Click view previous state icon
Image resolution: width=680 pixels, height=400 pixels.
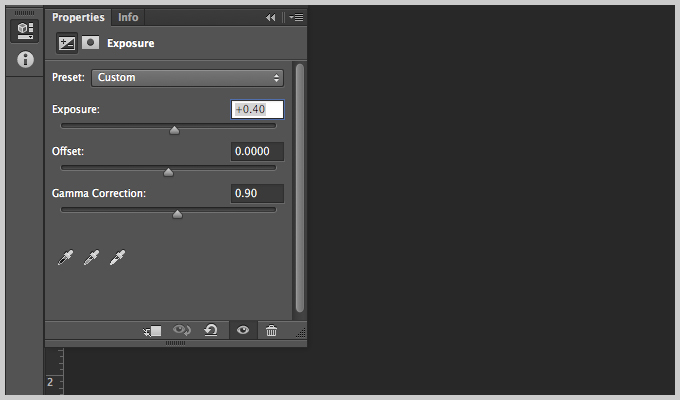point(182,331)
